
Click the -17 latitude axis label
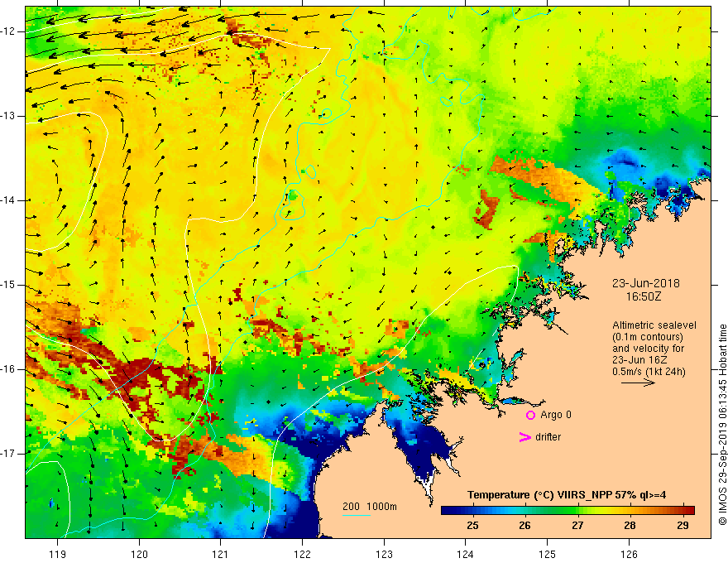point(9,454)
